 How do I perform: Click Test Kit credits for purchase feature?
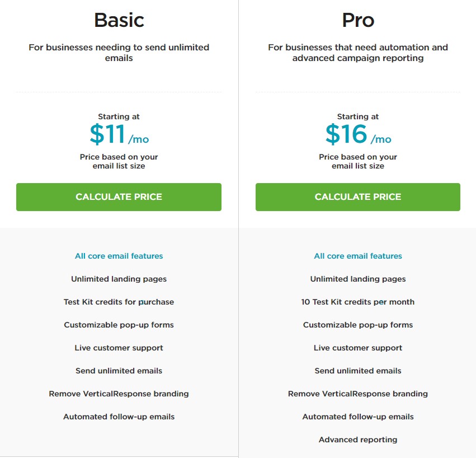click(119, 302)
